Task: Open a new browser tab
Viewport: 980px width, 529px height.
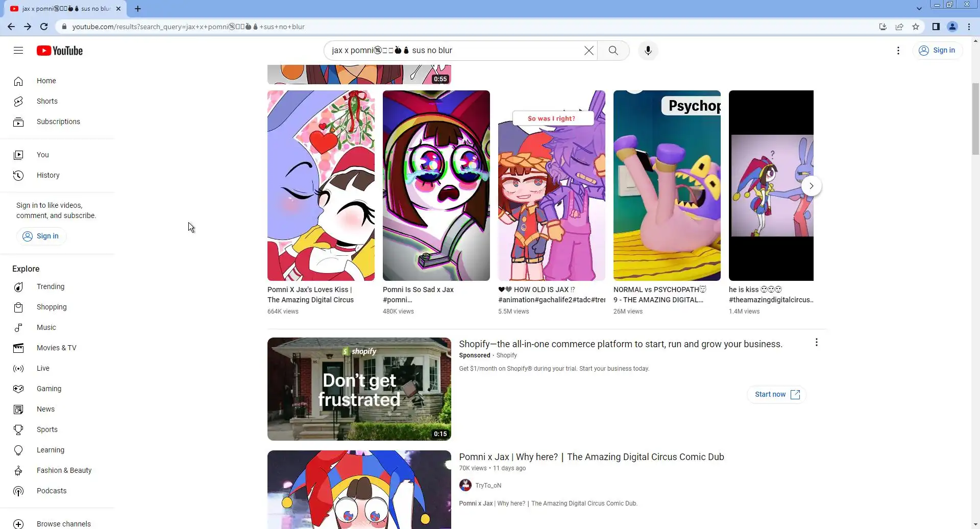Action: tap(138, 9)
